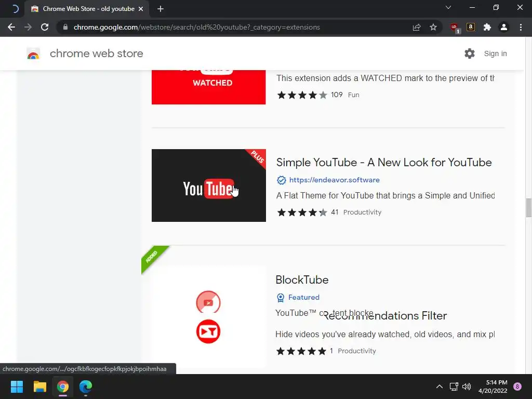Open the WATCHED extension thumbnail
This screenshot has height=399, width=532.
pyautogui.click(x=209, y=87)
